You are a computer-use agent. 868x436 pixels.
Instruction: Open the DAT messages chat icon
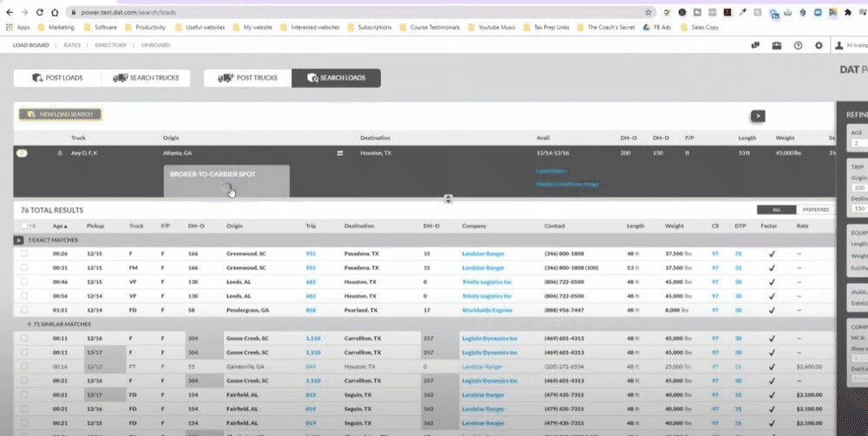756,45
